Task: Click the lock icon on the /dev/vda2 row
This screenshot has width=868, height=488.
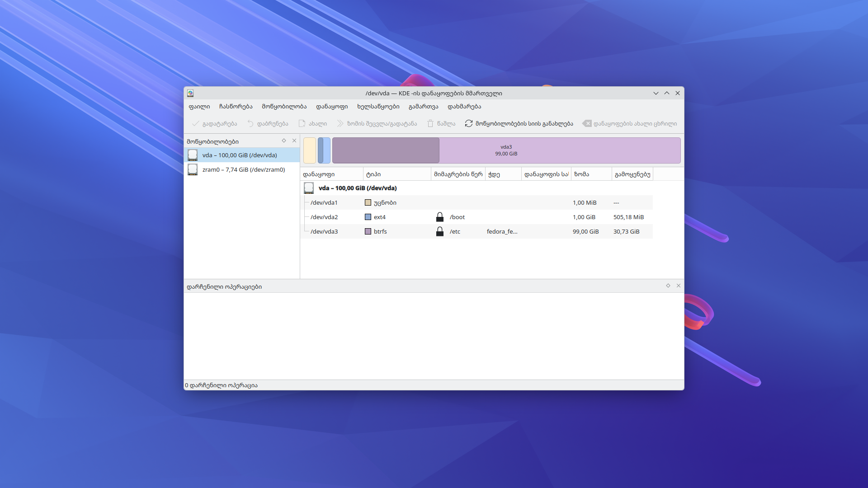Action: coord(440,217)
